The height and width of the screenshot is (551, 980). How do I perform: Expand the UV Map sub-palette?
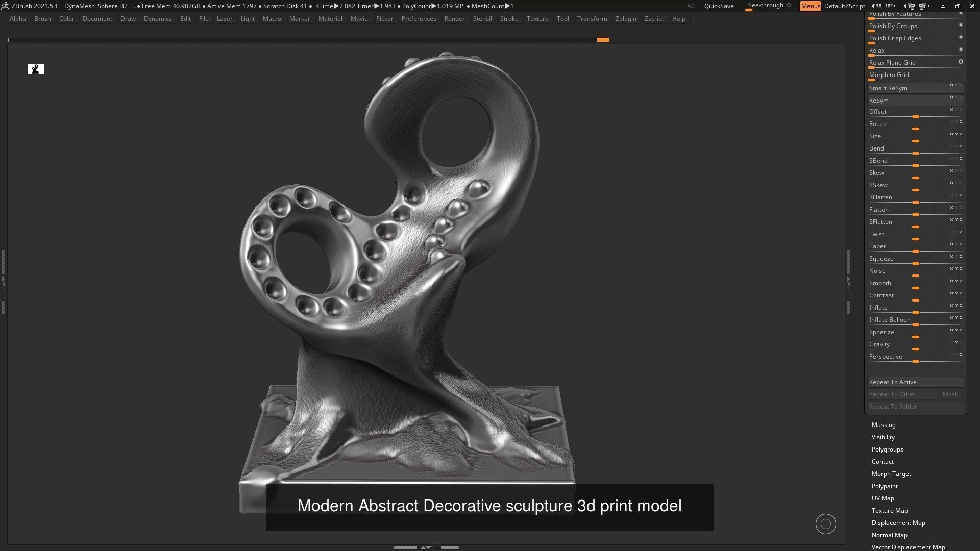point(883,498)
